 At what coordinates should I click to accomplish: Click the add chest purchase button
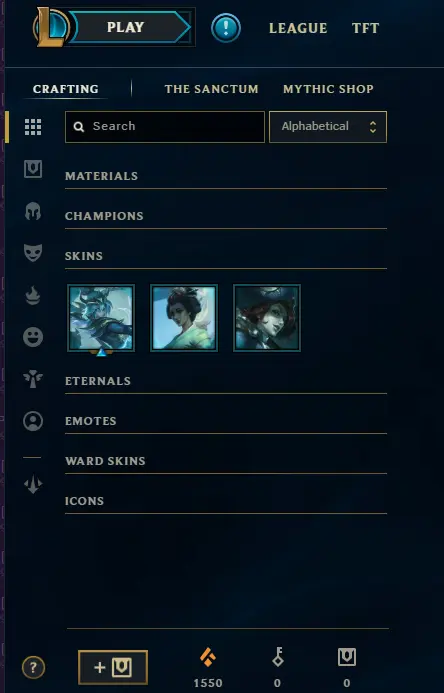[113, 667]
